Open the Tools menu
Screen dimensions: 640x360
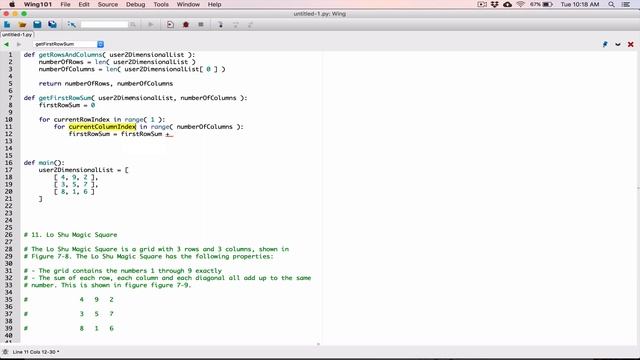coord(161,4)
